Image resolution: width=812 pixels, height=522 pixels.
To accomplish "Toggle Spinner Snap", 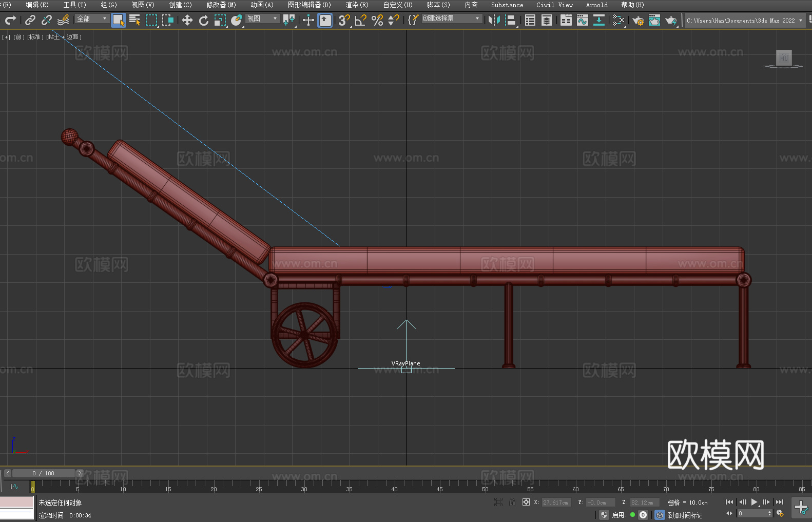I will click(x=394, y=20).
